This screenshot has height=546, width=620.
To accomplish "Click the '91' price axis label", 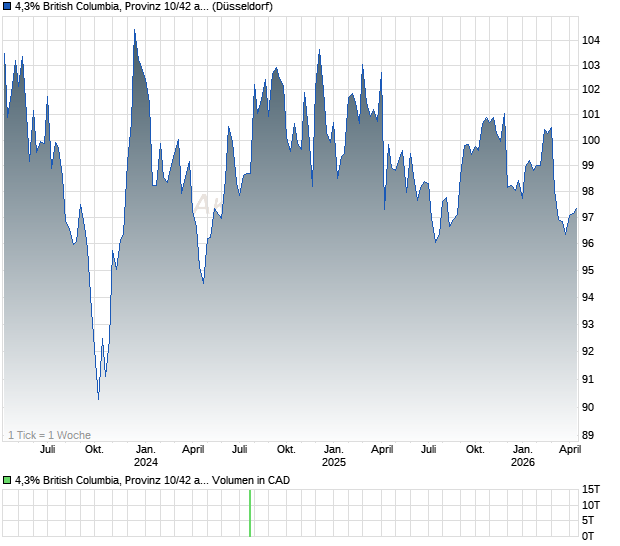I will (x=588, y=380).
